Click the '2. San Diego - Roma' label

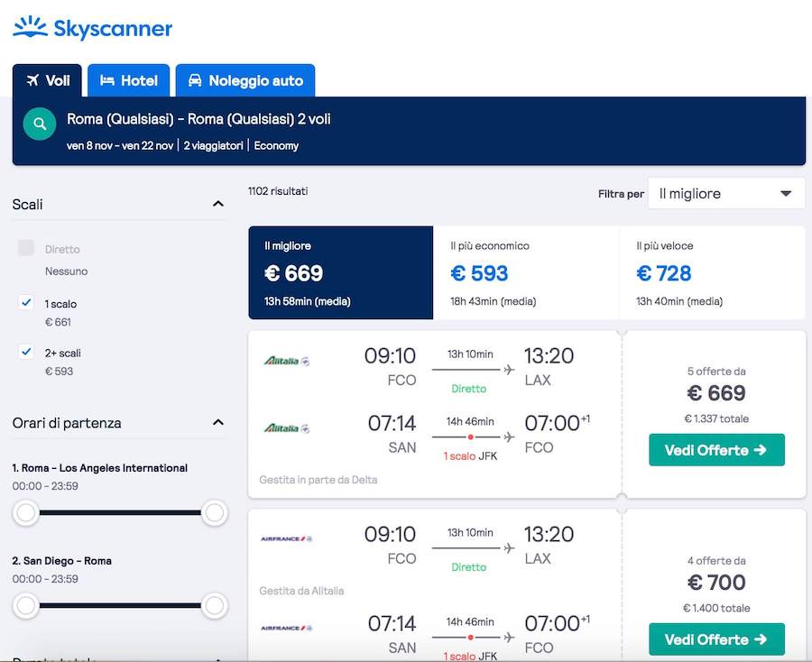[x=62, y=561]
